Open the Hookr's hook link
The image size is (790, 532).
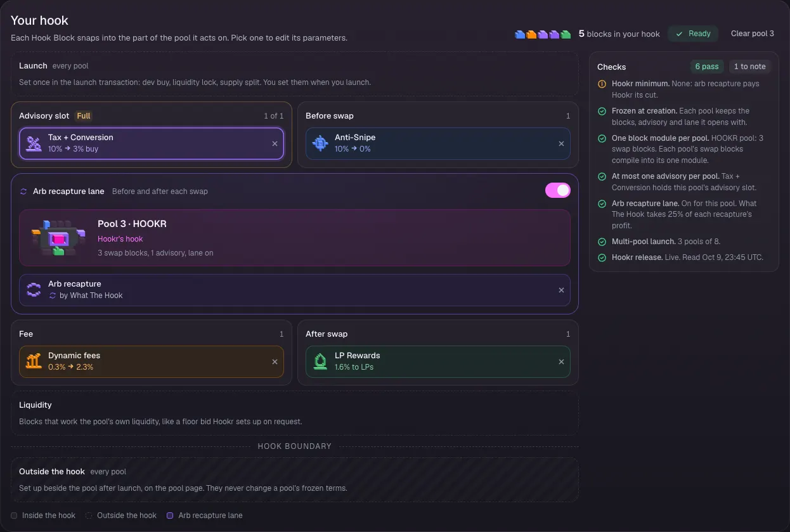pos(120,239)
